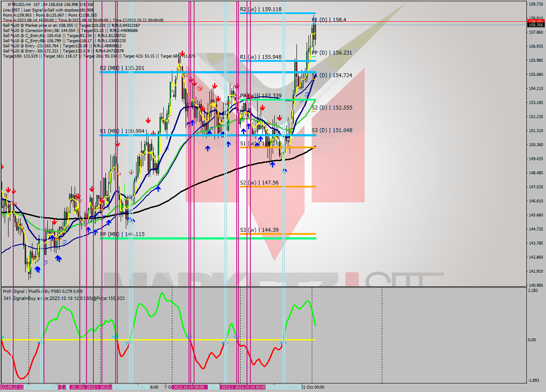Screen dimensions: 546x392
Task: Click the '341 Signal=Buy since' indicator text
Action: tap(64, 298)
